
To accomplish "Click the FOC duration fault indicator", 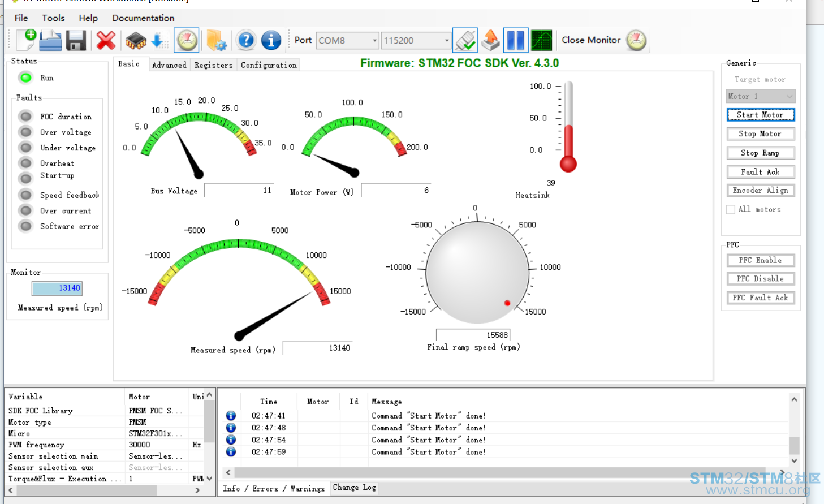I will [25, 117].
